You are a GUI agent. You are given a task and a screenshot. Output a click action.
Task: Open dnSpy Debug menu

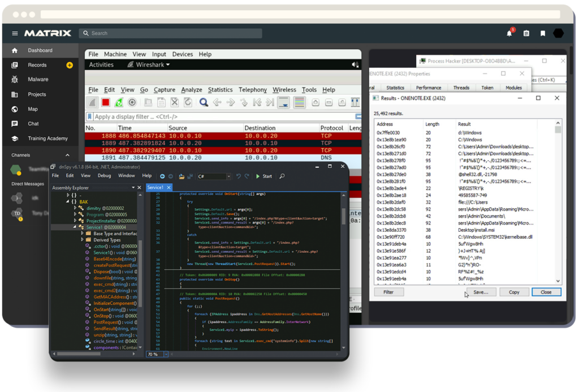click(104, 176)
